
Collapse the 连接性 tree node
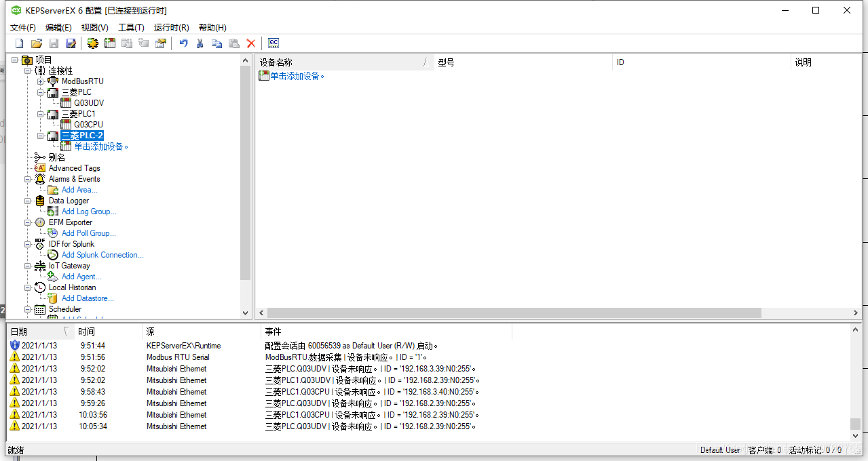(x=28, y=71)
